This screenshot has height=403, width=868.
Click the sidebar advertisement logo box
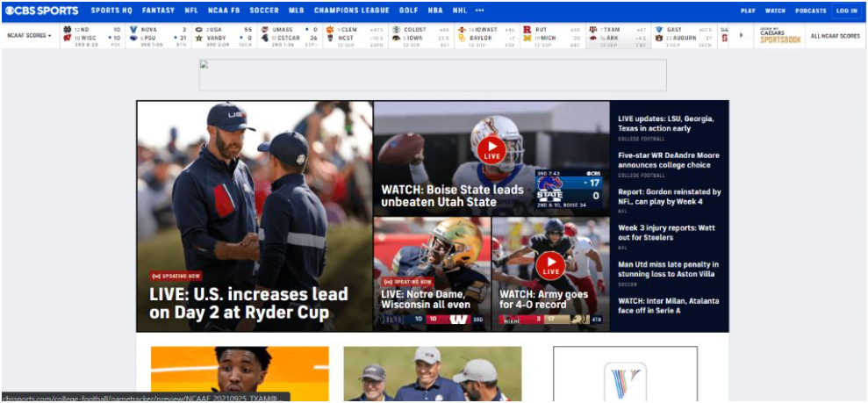pos(625,374)
